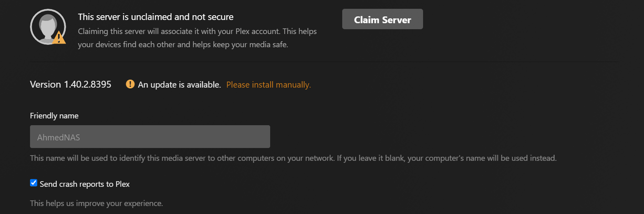Screen dimensions: 644x214
Task: Click This helps us improve your experience text
Action: coord(96,203)
